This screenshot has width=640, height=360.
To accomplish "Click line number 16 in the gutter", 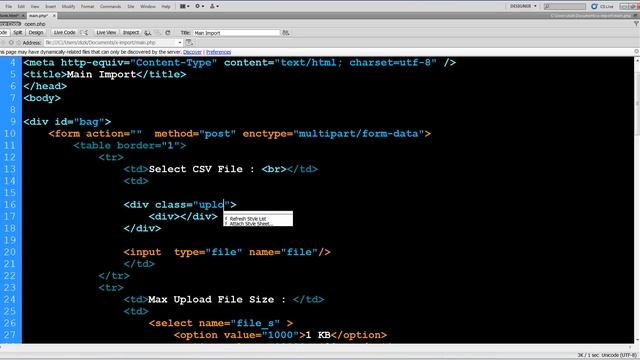I will [10, 204].
